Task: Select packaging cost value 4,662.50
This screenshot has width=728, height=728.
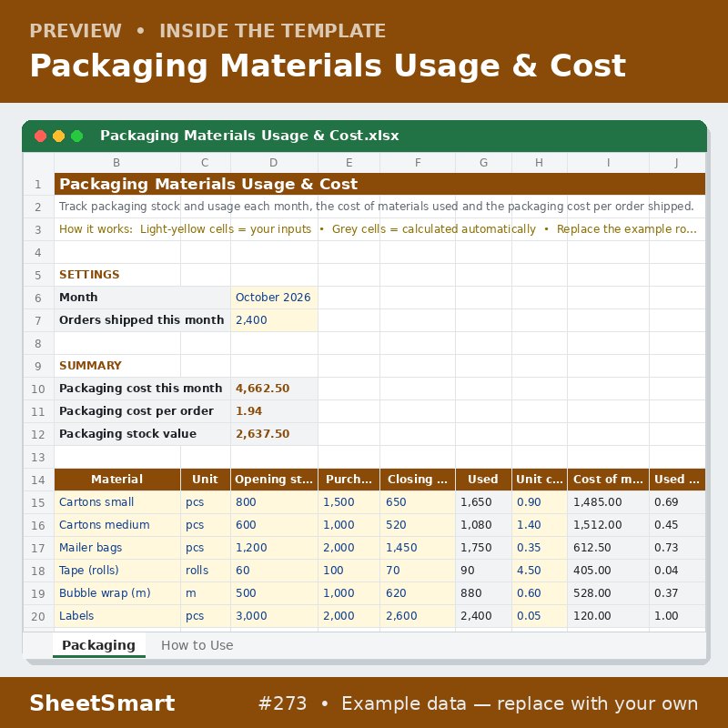Action: point(274,389)
